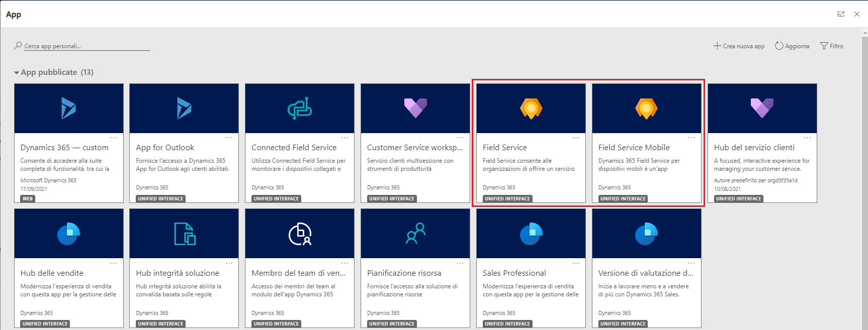
Task: Open the Membro del team di ven... title
Action: [299, 273]
